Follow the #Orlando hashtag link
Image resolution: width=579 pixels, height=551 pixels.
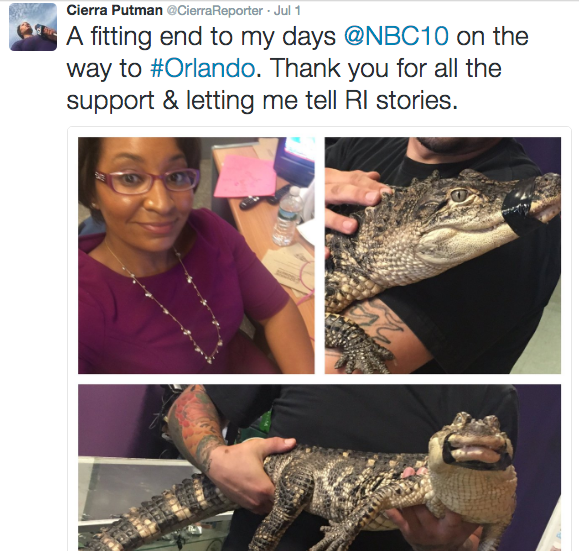(x=202, y=68)
